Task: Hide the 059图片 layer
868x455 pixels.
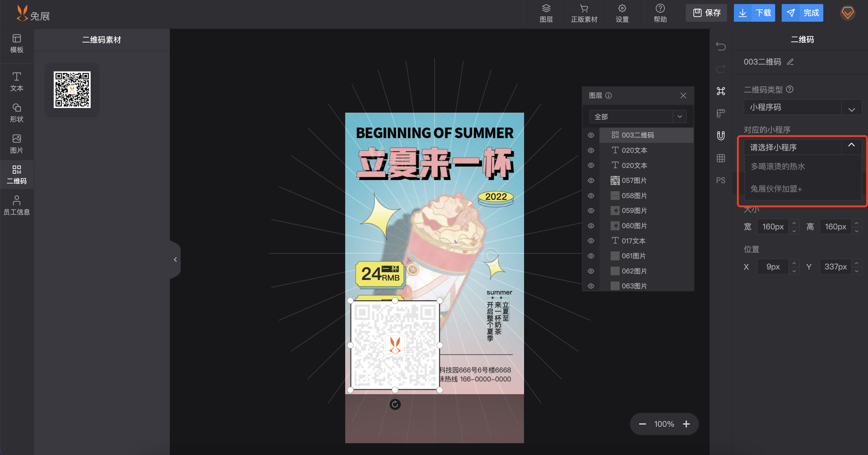Action: [x=591, y=210]
